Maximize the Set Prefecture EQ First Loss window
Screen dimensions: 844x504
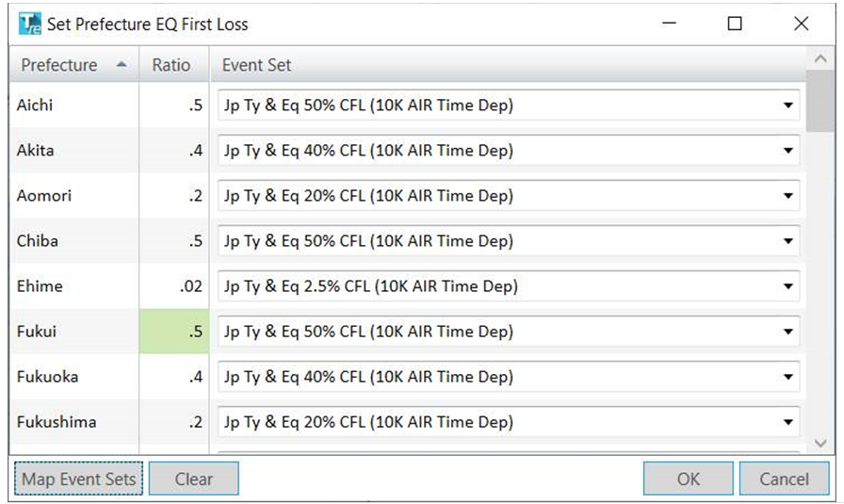(735, 24)
